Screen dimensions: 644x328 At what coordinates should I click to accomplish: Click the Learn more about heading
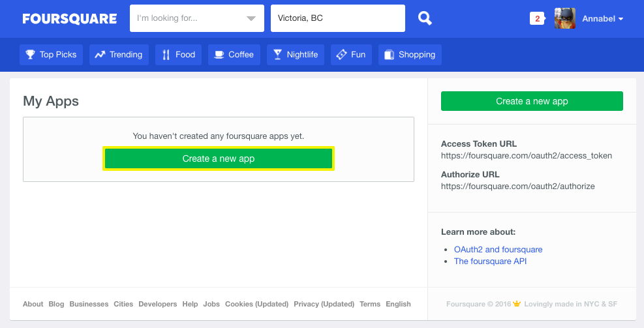(x=478, y=232)
